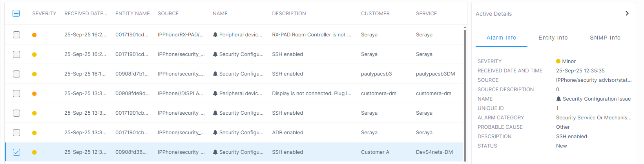Click the bell icon in the RX-PAD alarm row
Image resolution: width=644 pixels, height=164 pixels.
[x=215, y=35]
